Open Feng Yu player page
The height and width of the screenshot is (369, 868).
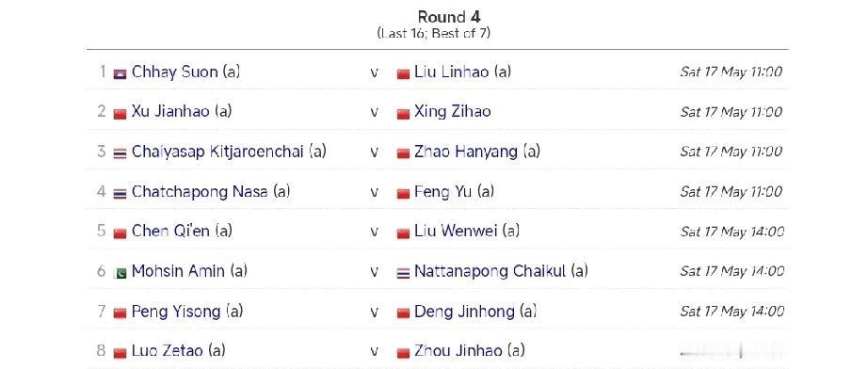click(x=442, y=191)
